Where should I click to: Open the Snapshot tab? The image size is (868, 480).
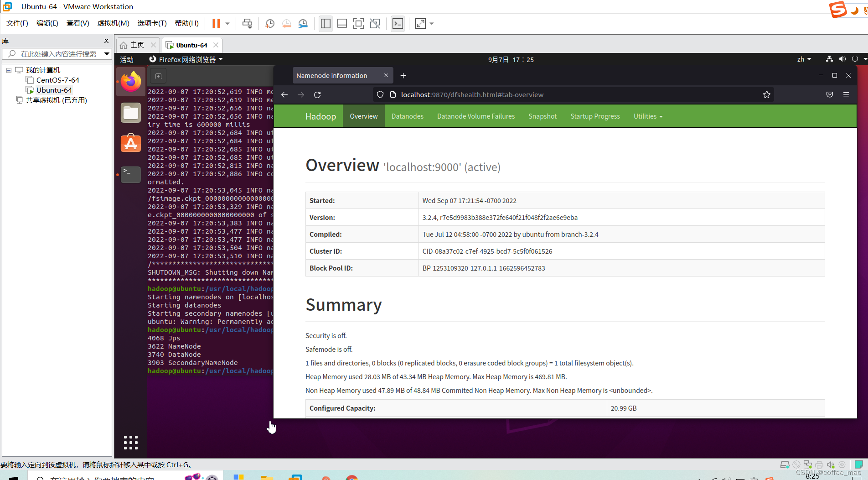(x=542, y=116)
